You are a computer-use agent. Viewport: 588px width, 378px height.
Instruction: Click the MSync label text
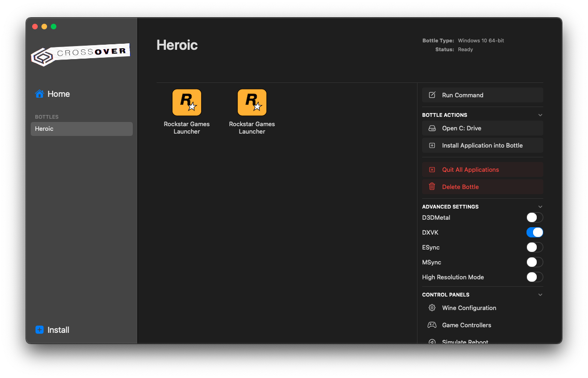431,262
